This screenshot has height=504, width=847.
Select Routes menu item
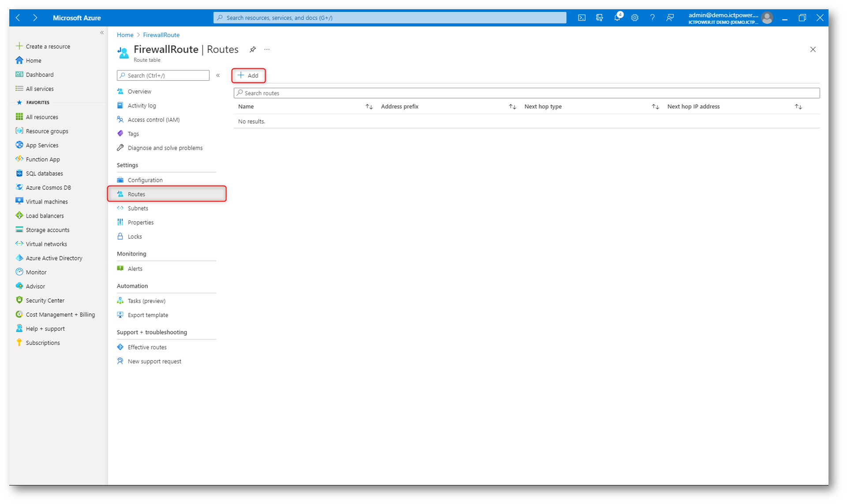(x=167, y=194)
